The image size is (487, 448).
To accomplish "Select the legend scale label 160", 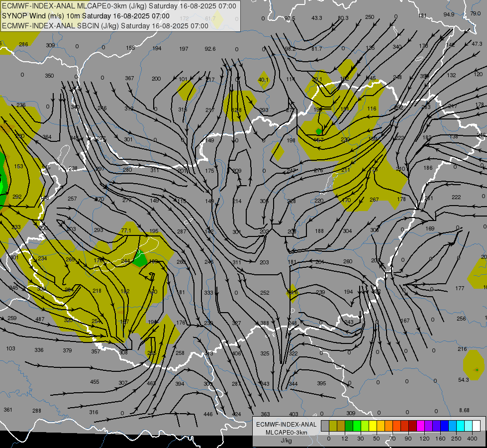I will pos(440,439).
